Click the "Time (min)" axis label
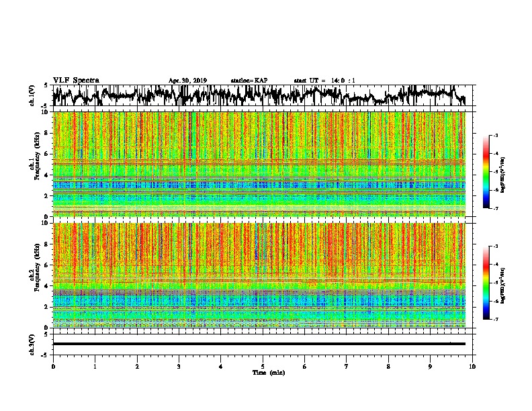 point(269,373)
